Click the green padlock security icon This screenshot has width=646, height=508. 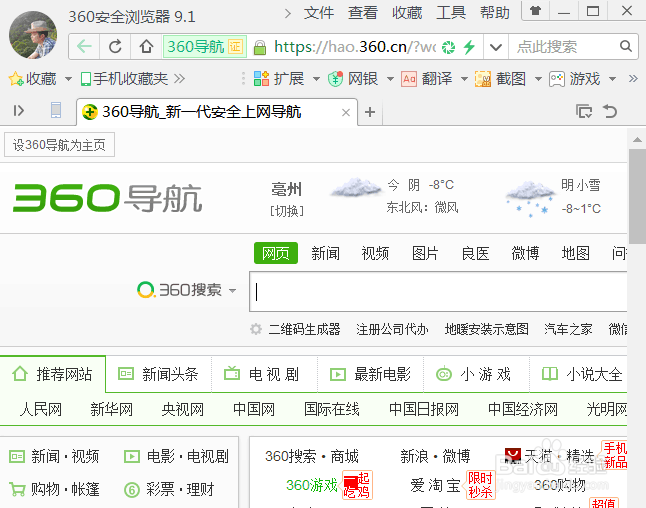[x=260, y=47]
